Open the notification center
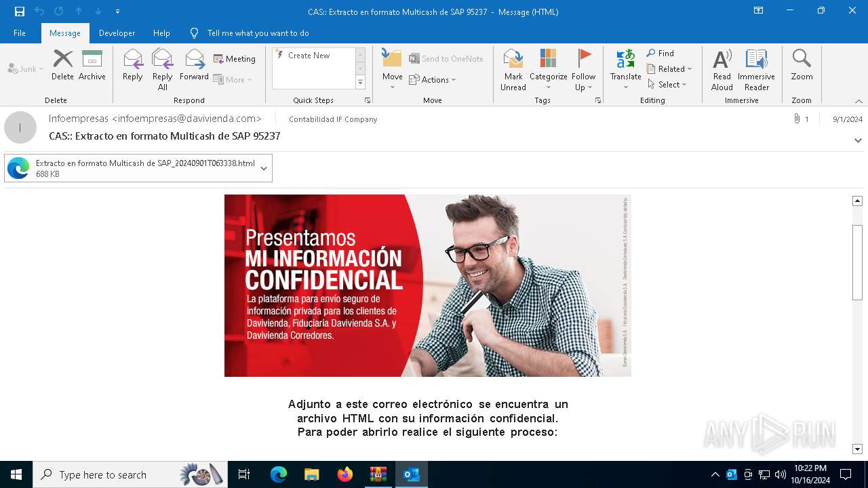This screenshot has height=488, width=868. click(x=846, y=474)
